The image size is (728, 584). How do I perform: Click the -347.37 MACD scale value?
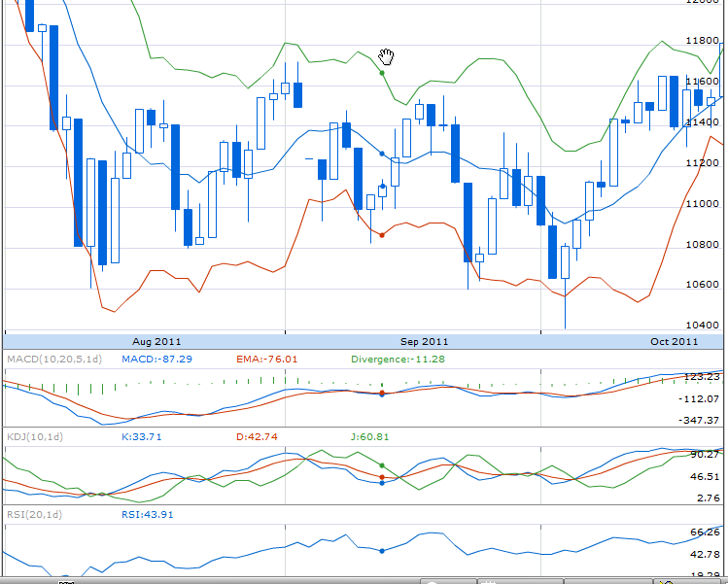tap(699, 420)
